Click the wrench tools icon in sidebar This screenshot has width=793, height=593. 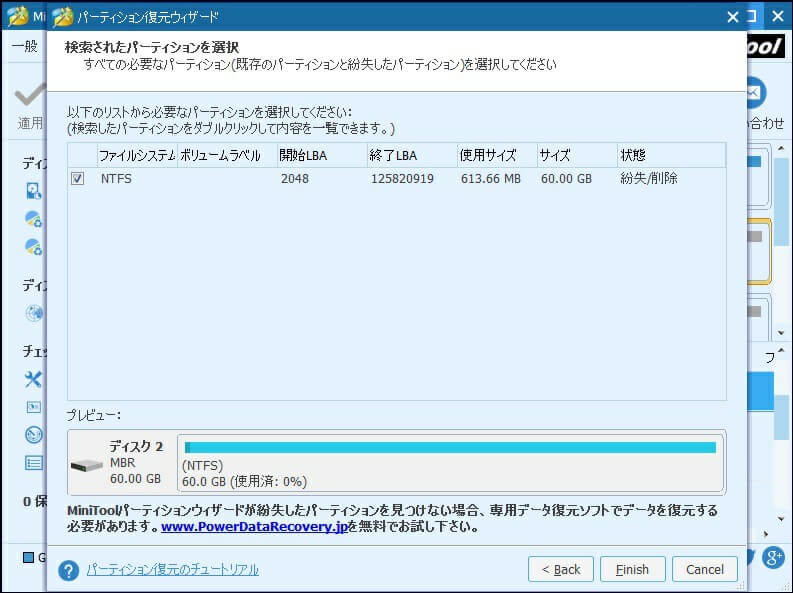point(33,379)
